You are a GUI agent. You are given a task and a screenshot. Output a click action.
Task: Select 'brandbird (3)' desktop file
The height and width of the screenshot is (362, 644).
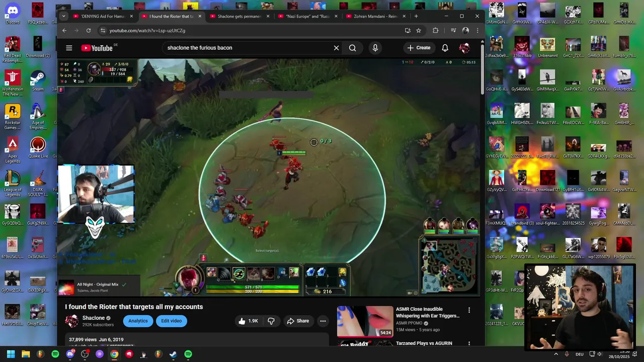tap(522, 215)
